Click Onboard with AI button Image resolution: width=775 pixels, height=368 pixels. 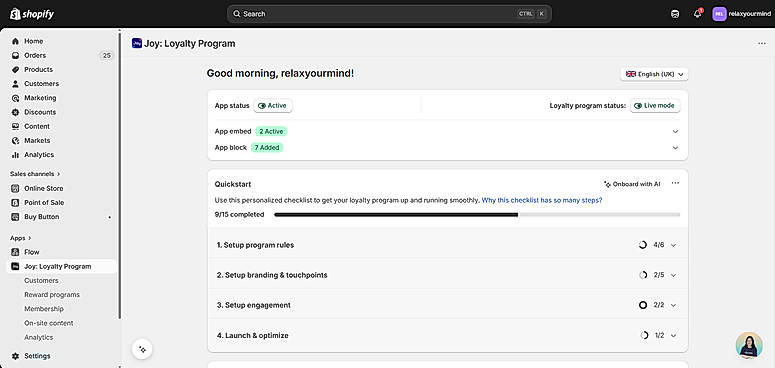632,184
